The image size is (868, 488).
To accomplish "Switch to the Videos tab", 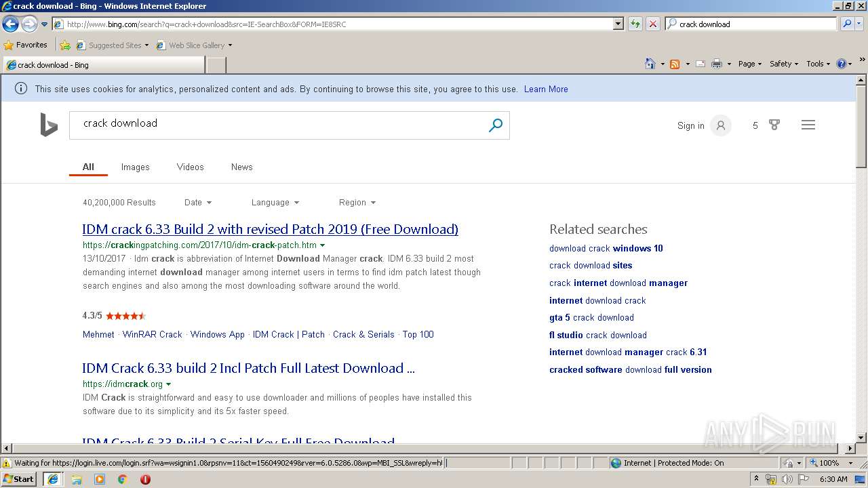I will tap(190, 167).
